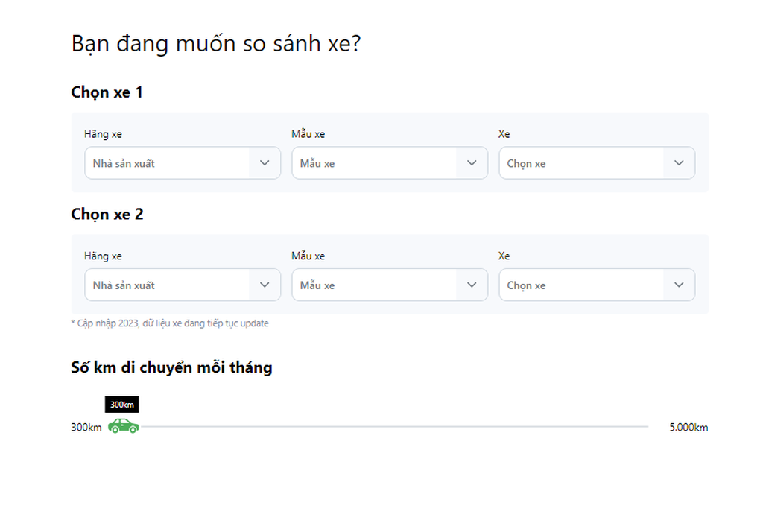This screenshot has height=532, width=760.
Task: Click the chevron arrow of xe 2 Mẫu xe
Action: tap(472, 285)
